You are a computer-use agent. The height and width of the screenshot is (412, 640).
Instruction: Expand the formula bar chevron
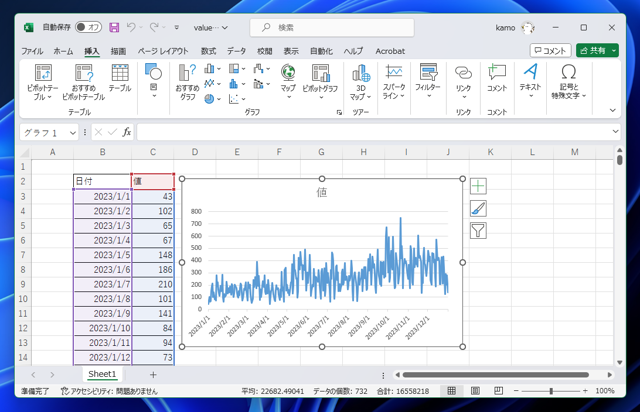click(616, 132)
